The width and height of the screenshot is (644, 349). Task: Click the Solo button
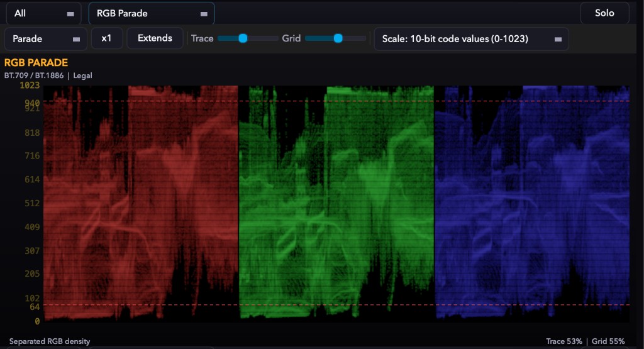(604, 13)
